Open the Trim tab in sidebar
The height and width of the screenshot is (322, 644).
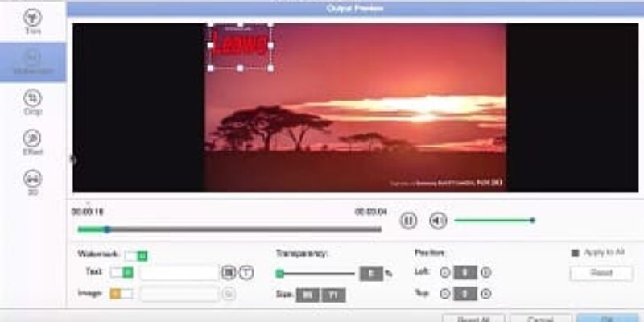click(32, 22)
